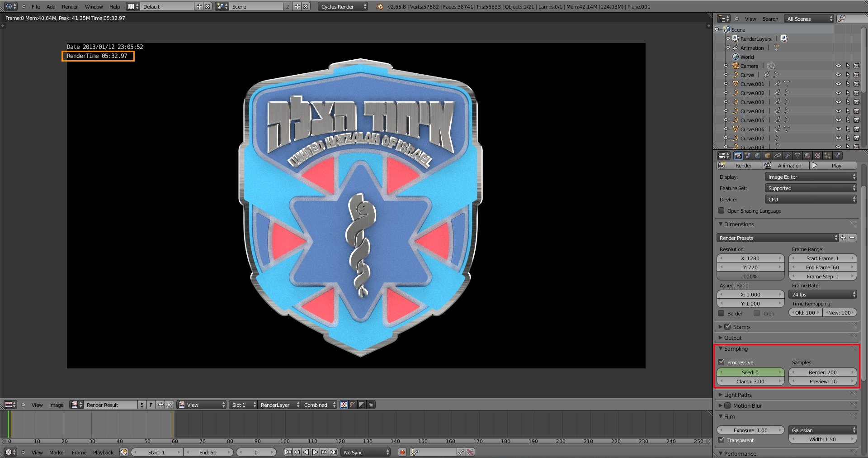Open the Object Constraints chain icon
Viewport: 868px width, 458px height.
(x=778, y=156)
